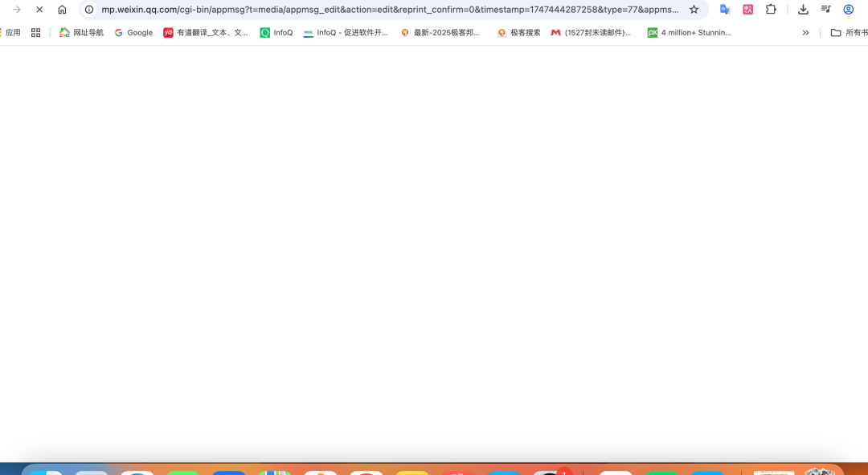Click the browser forward arrow
868x475 pixels.
point(17,10)
